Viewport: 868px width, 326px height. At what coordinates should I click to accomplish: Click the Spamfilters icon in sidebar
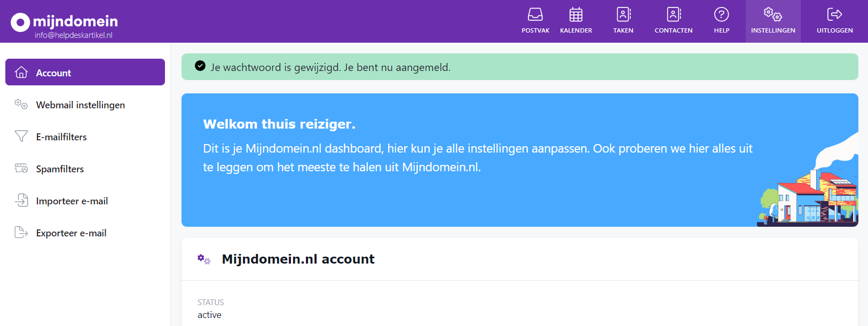tap(21, 169)
